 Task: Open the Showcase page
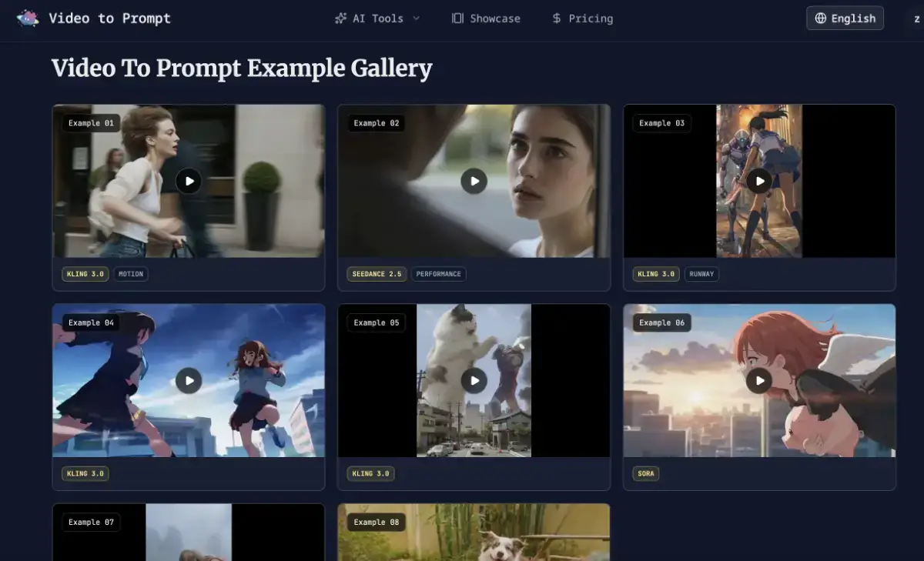(x=486, y=18)
